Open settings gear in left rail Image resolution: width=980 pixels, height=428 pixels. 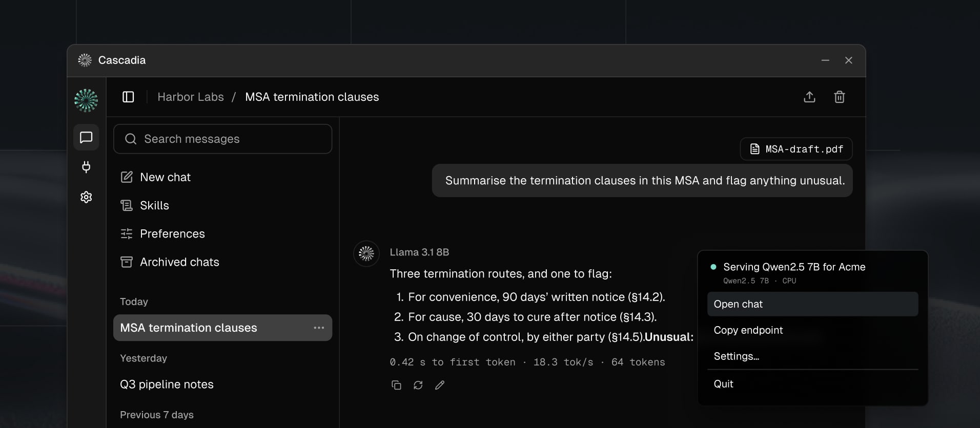(86, 197)
